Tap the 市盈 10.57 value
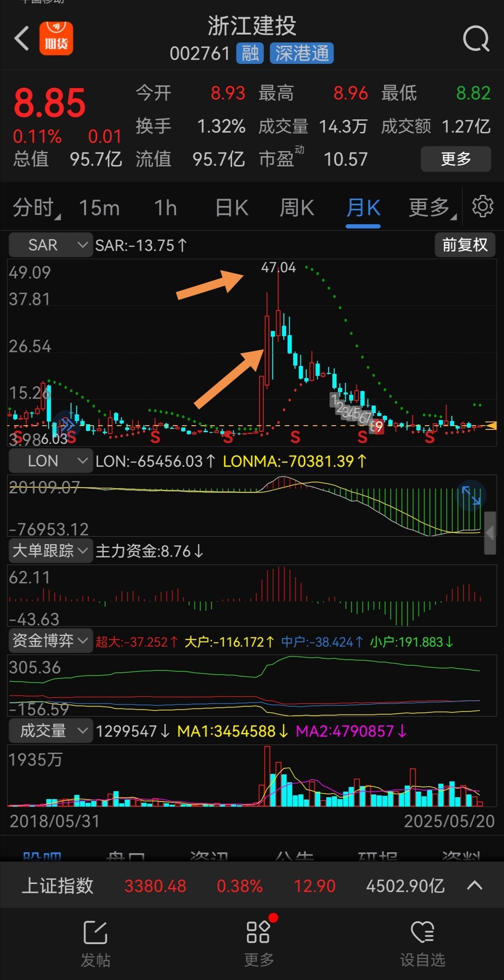This screenshot has width=504, height=980. point(346,159)
